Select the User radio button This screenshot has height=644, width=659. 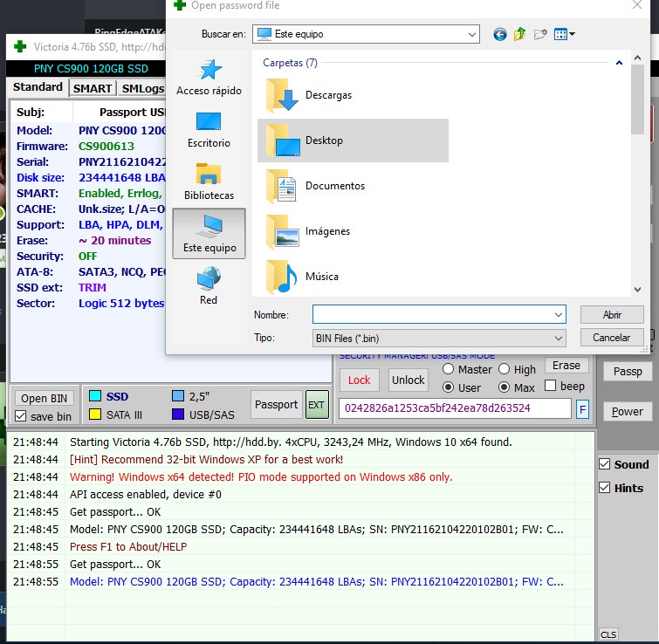click(448, 387)
